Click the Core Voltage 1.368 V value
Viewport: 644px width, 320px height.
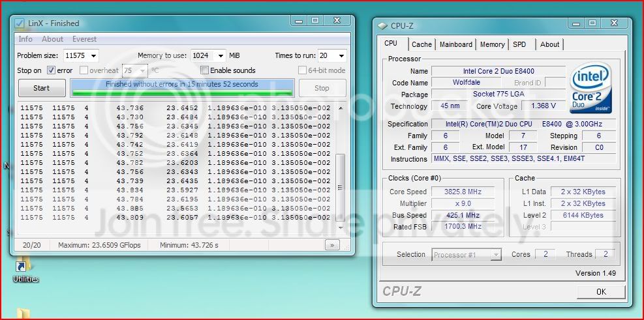point(543,106)
